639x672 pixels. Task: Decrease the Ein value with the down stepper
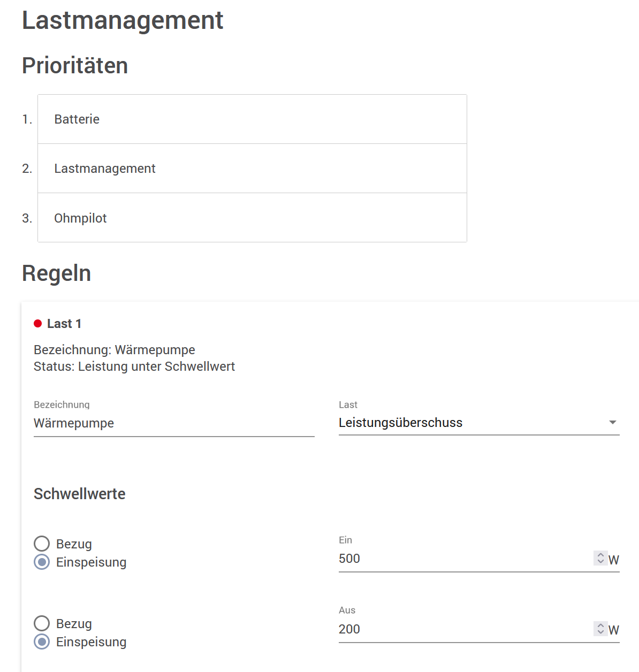(600, 562)
